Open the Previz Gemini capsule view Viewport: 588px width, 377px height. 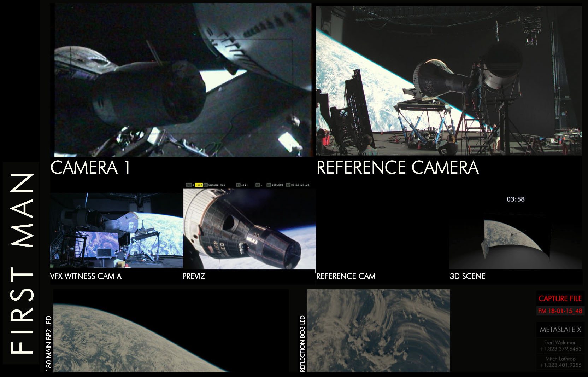click(x=249, y=229)
